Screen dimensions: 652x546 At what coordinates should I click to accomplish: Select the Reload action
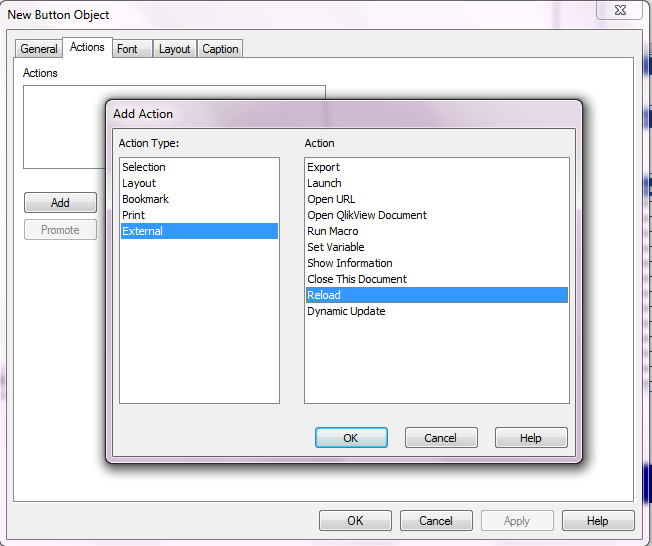pos(437,295)
